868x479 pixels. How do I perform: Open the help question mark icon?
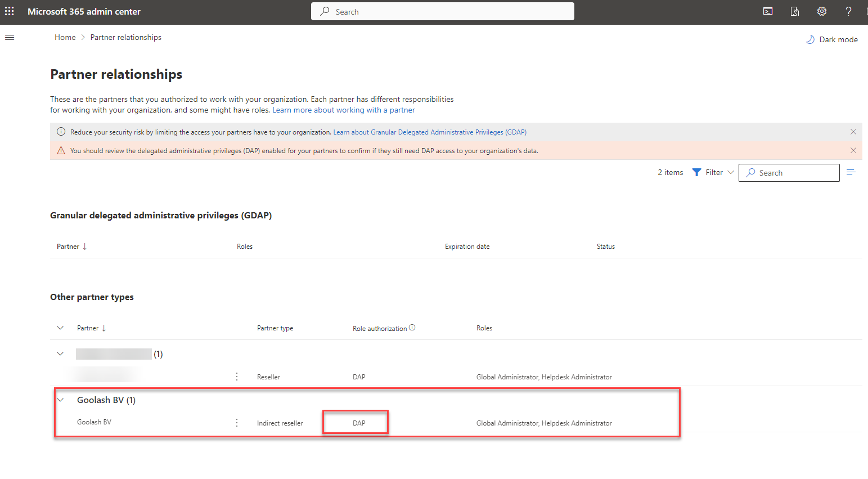pos(849,11)
